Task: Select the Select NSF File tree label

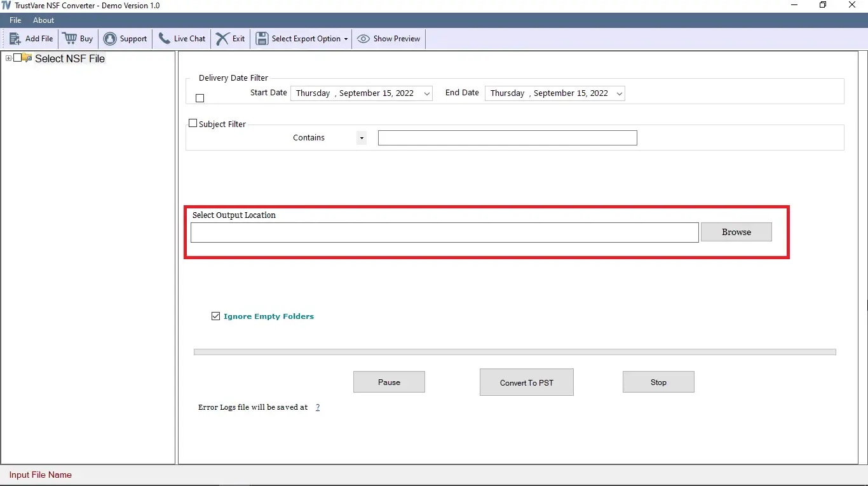Action: (70, 58)
